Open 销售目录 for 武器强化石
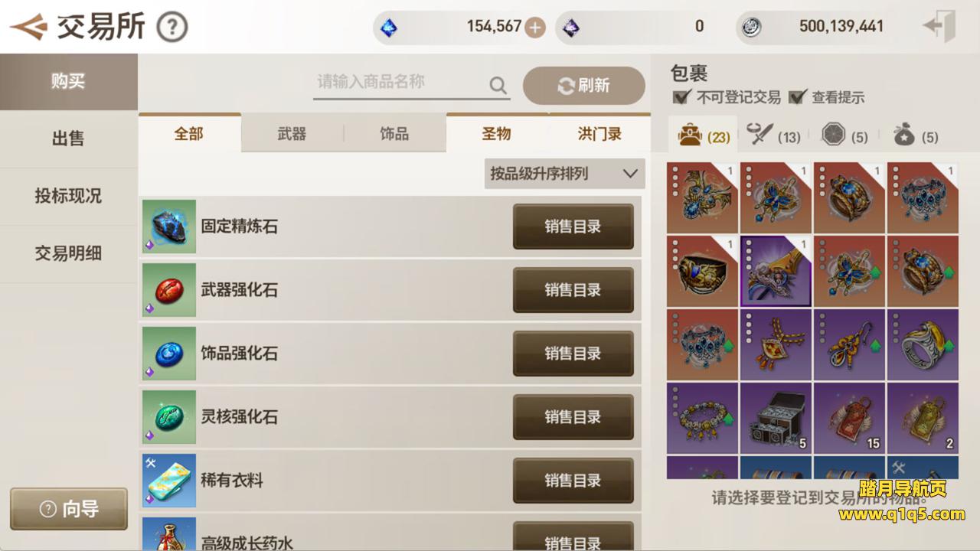Viewport: 980px width, 551px height. (573, 290)
